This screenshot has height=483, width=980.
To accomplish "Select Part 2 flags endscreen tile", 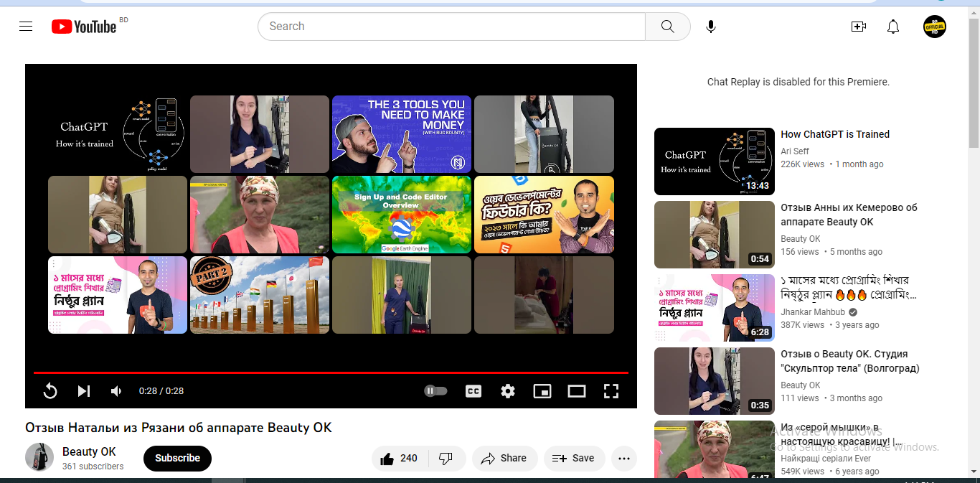I will (x=260, y=295).
